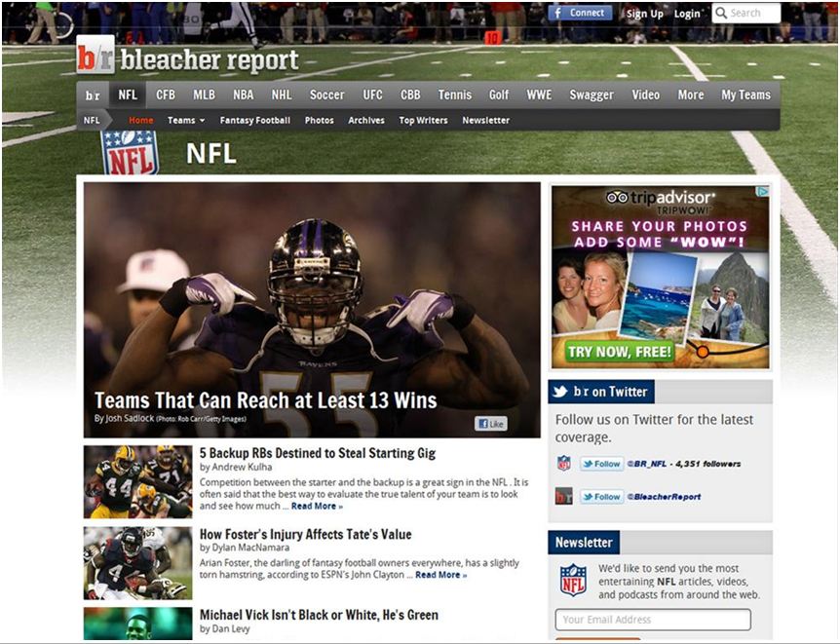Click Read More on Foster injury article
This screenshot has width=840, height=644.
pyautogui.click(x=440, y=575)
